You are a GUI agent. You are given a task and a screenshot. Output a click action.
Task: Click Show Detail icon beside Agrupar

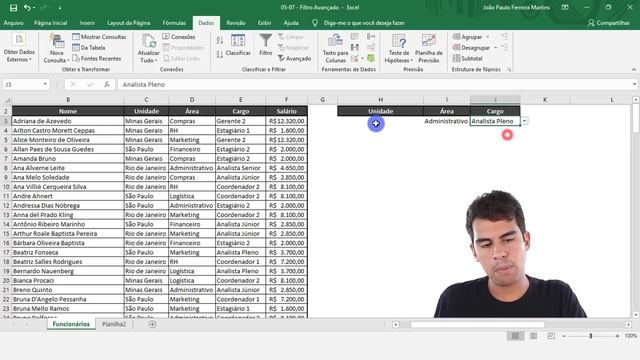(504, 37)
